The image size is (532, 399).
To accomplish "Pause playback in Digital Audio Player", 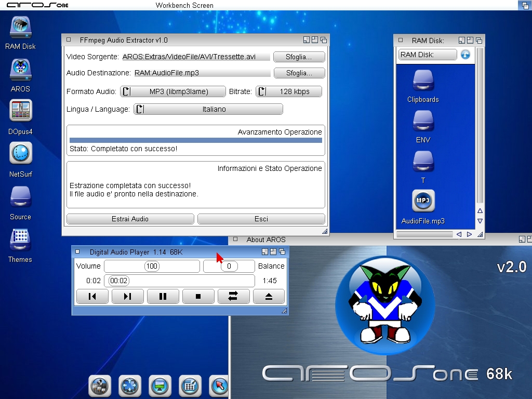I will click(163, 297).
